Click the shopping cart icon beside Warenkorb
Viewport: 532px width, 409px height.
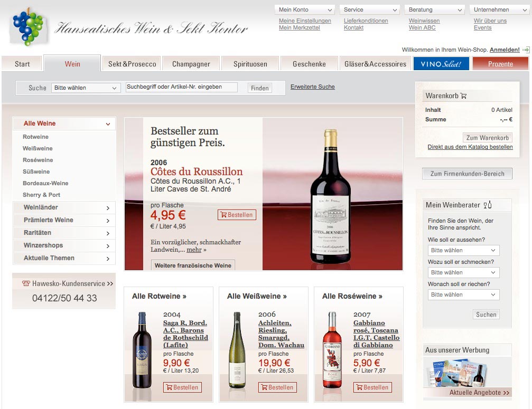[x=463, y=96]
